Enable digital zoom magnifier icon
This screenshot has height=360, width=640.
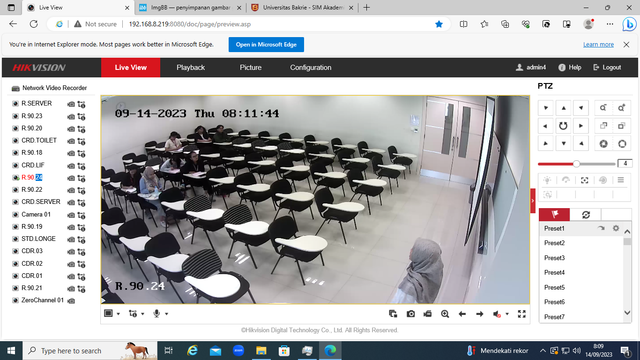click(x=445, y=314)
